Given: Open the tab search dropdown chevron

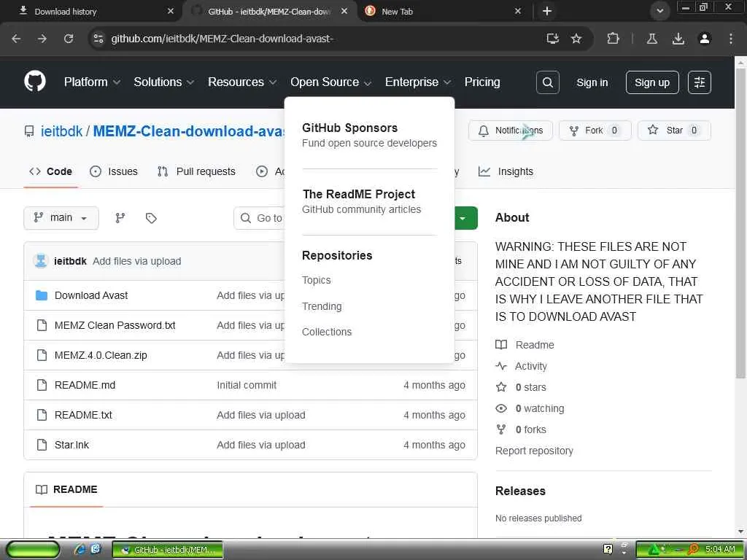Looking at the screenshot, I should [659, 11].
